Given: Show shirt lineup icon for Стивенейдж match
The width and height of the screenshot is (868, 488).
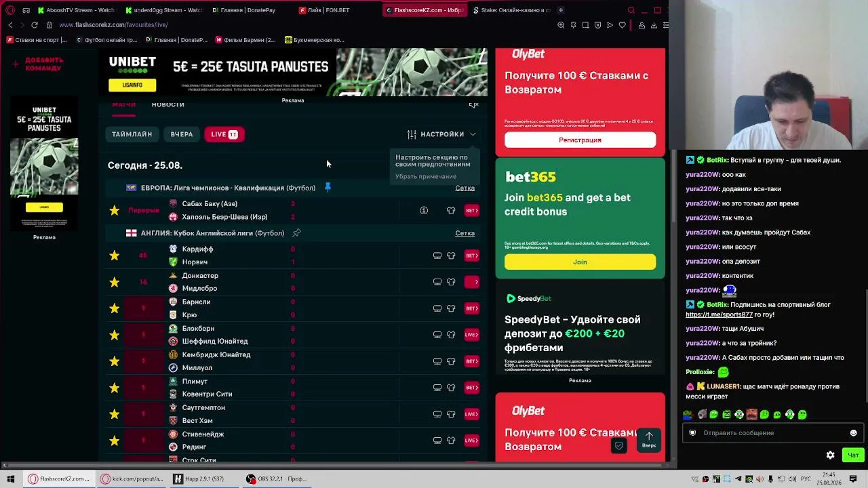Looking at the screenshot, I should [451, 441].
